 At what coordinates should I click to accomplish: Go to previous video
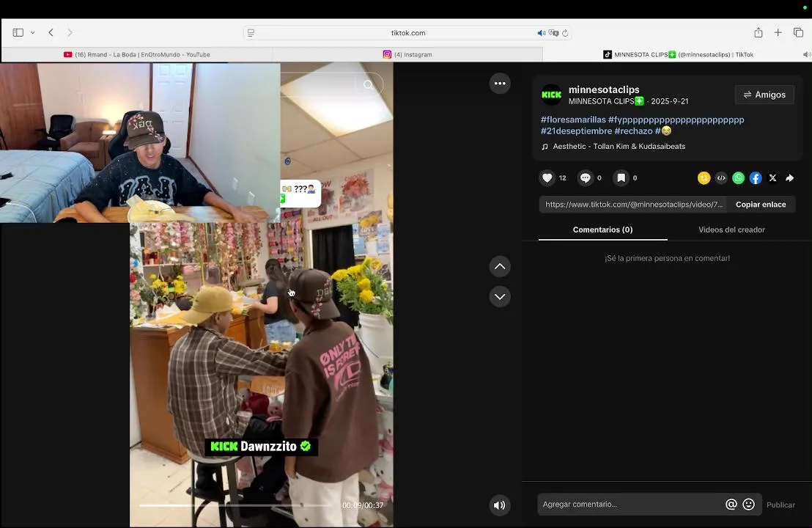[500, 266]
